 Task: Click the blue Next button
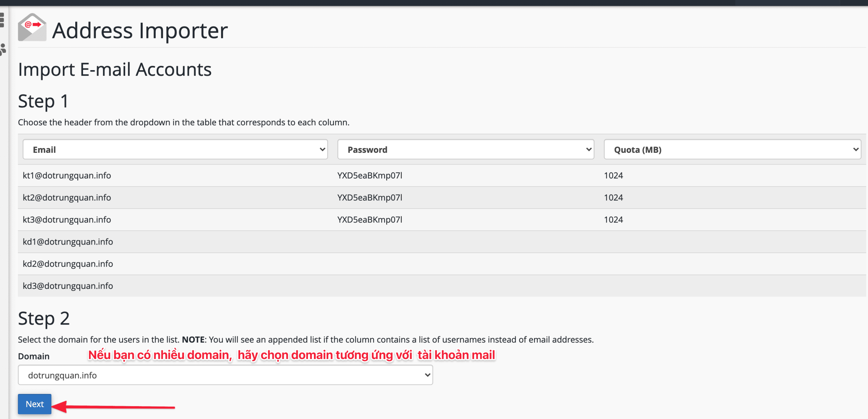34,404
